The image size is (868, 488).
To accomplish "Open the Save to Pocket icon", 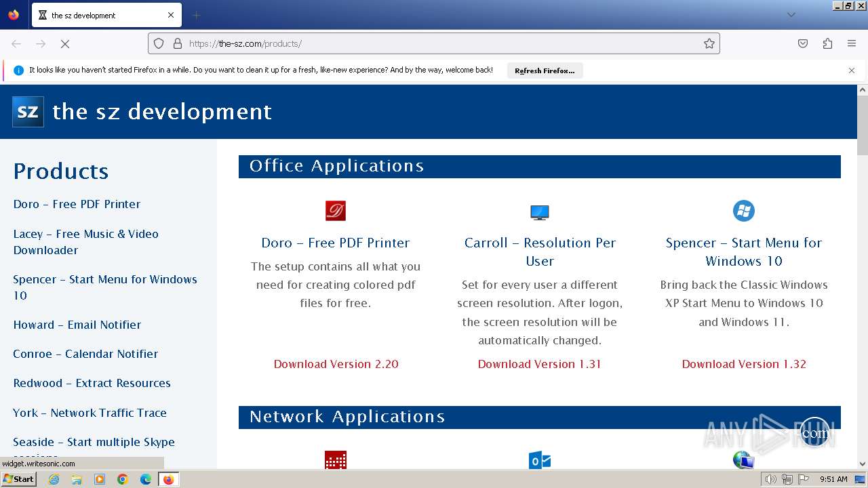I will click(803, 43).
